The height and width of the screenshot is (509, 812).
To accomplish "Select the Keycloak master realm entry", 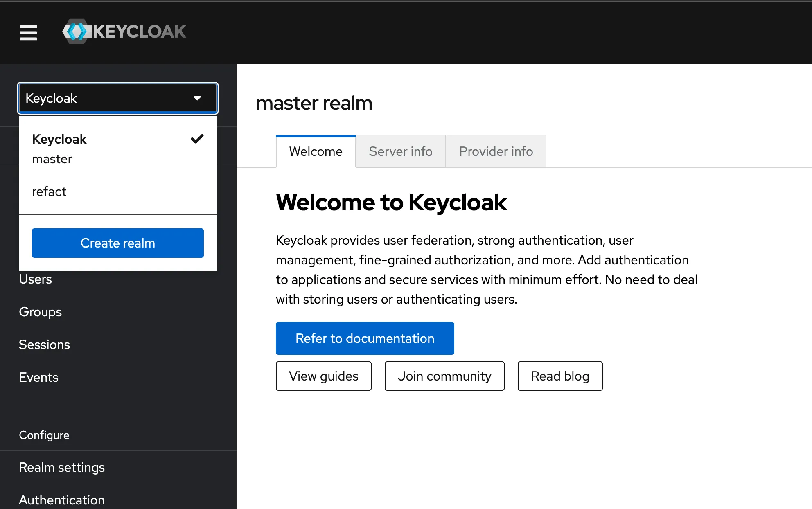I will pos(59,148).
